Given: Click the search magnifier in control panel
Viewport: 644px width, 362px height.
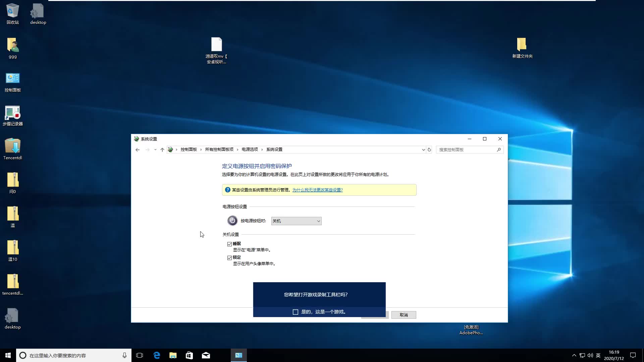Looking at the screenshot, I should (499, 149).
